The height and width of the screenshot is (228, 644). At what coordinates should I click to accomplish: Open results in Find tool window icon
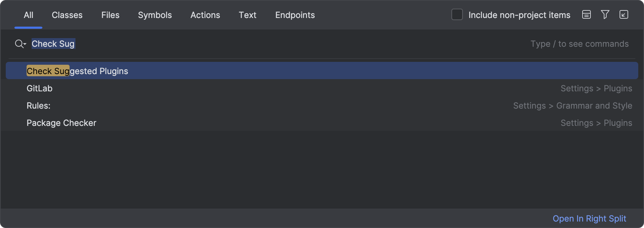tap(624, 15)
